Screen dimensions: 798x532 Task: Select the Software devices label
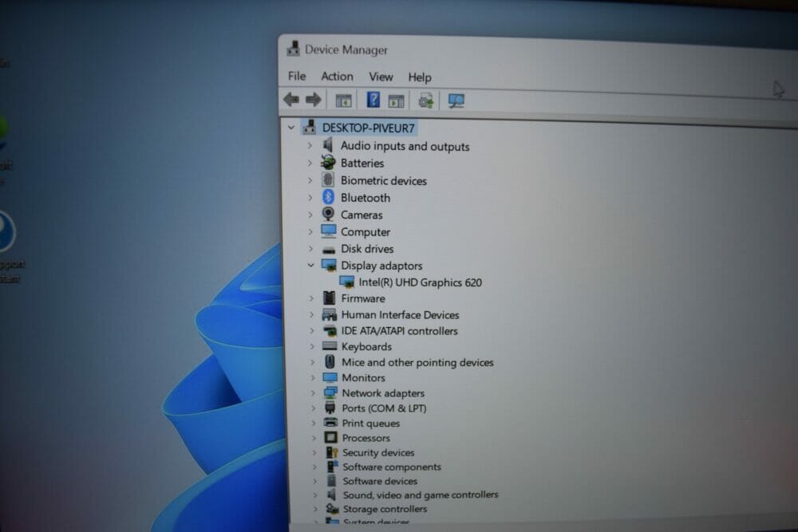pos(380,481)
